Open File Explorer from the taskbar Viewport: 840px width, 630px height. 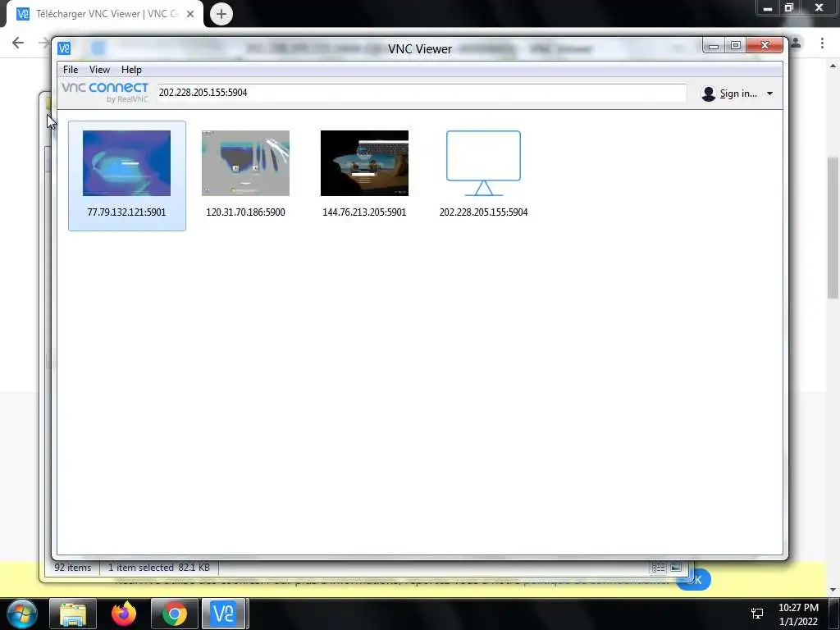point(73,614)
